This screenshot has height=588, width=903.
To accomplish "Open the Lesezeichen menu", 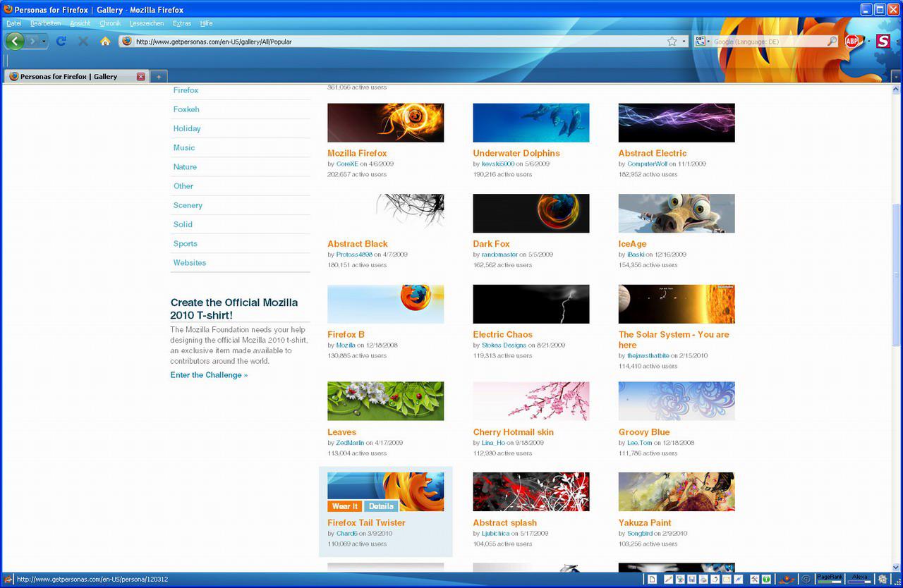I will (x=147, y=23).
